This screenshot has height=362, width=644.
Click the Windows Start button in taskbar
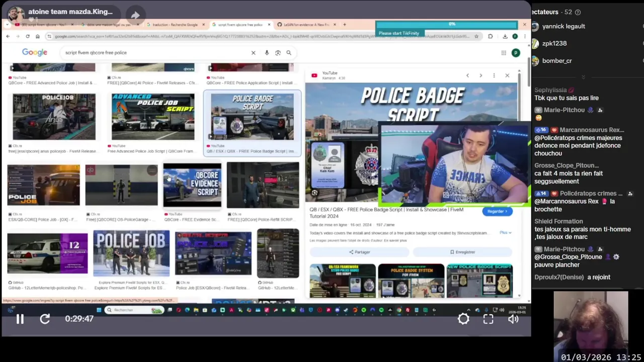click(99, 310)
